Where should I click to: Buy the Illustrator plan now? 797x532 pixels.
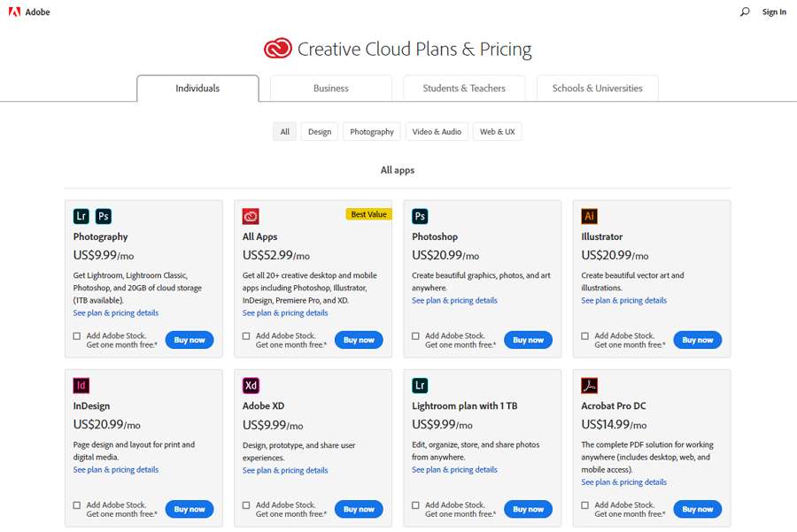(x=698, y=340)
